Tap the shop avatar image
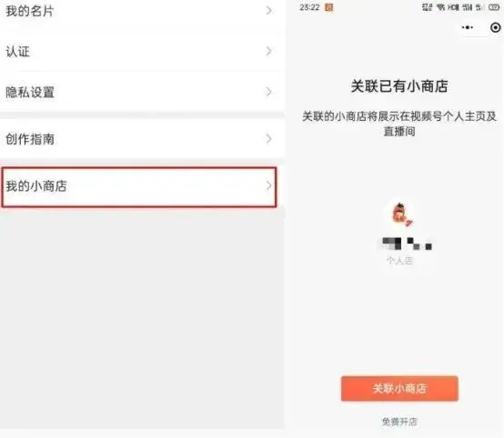Screen dimensions: 504x438 click(x=400, y=214)
